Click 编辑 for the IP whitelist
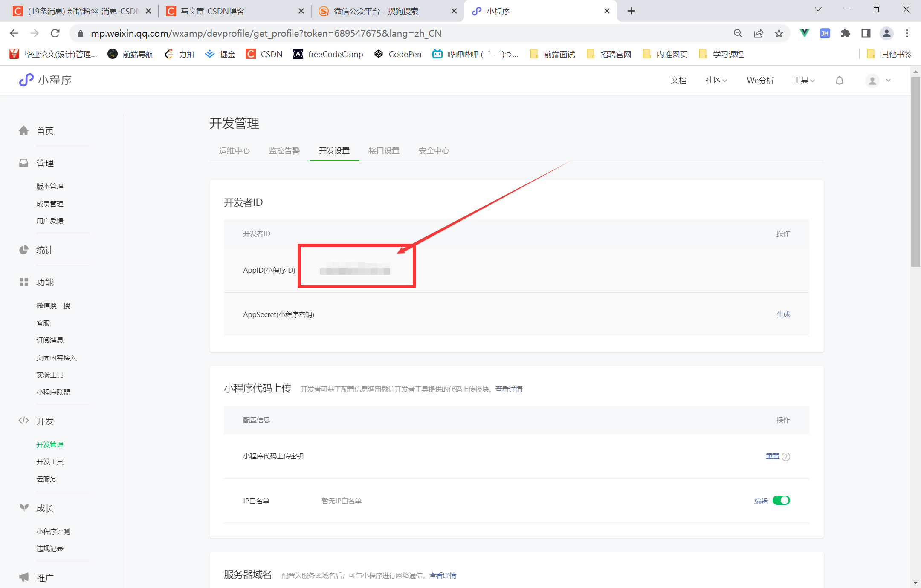 (761, 501)
